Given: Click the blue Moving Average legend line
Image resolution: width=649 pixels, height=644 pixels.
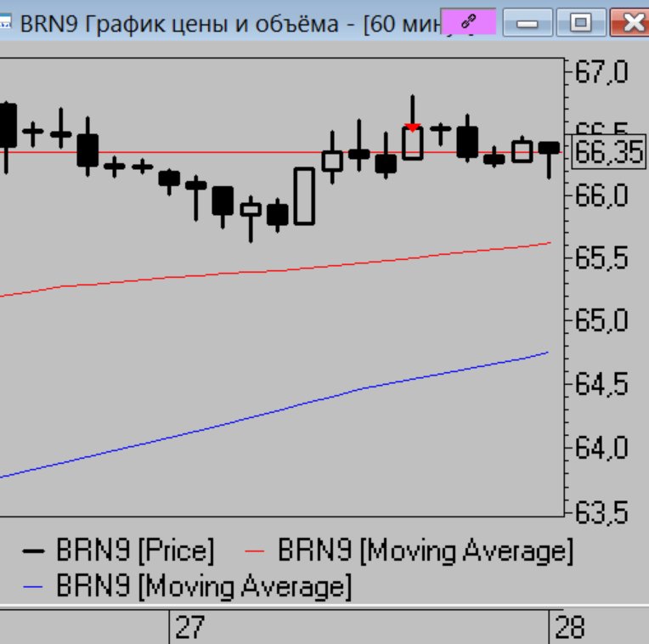Looking at the screenshot, I should [33, 586].
